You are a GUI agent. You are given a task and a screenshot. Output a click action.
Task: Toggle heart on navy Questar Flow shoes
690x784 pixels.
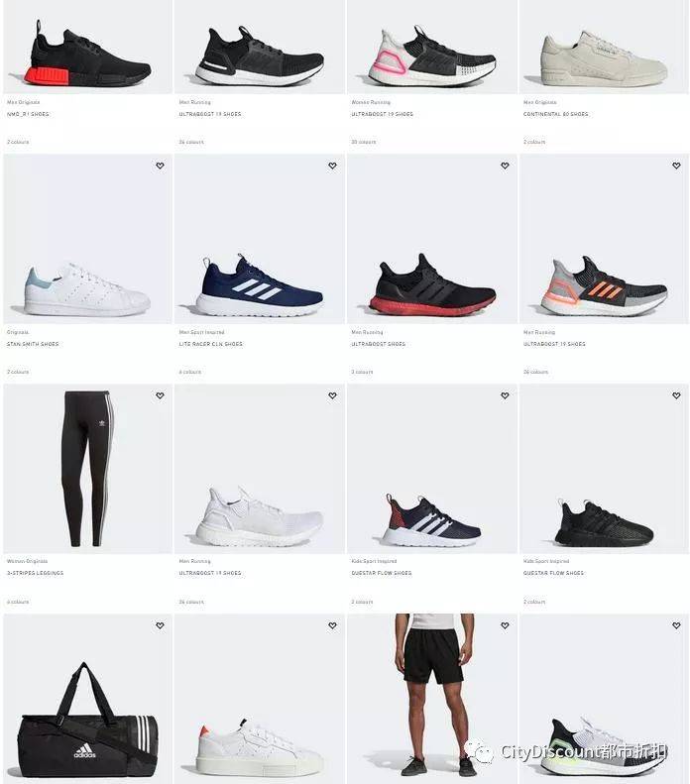tap(505, 395)
